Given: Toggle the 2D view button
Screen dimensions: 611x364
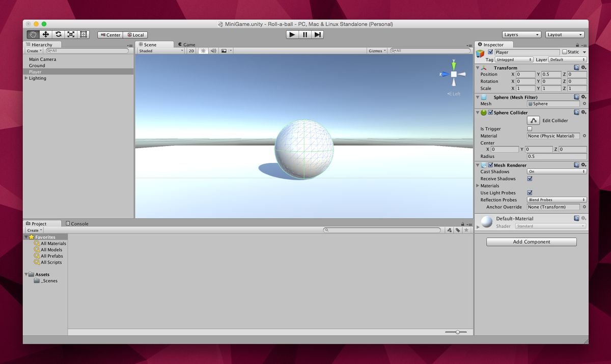Looking at the screenshot, I should (x=191, y=51).
